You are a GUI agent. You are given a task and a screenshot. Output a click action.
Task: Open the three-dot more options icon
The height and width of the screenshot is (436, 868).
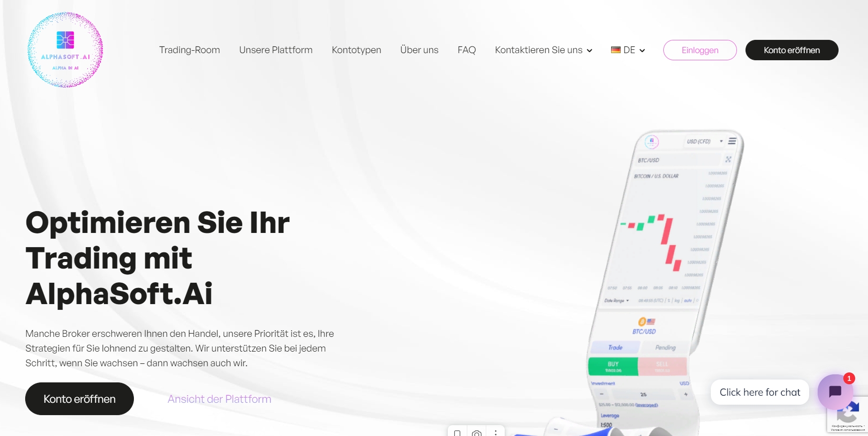pyautogui.click(x=495, y=433)
